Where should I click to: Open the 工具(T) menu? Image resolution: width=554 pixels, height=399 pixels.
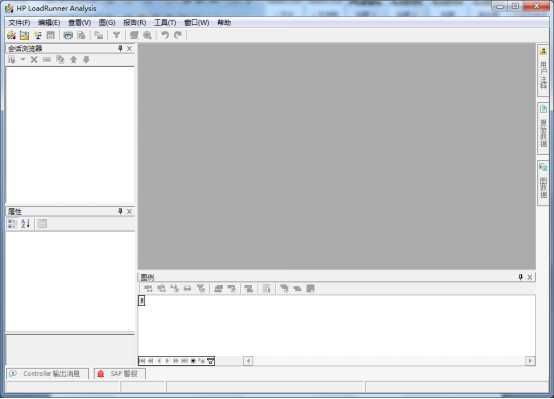[165, 23]
